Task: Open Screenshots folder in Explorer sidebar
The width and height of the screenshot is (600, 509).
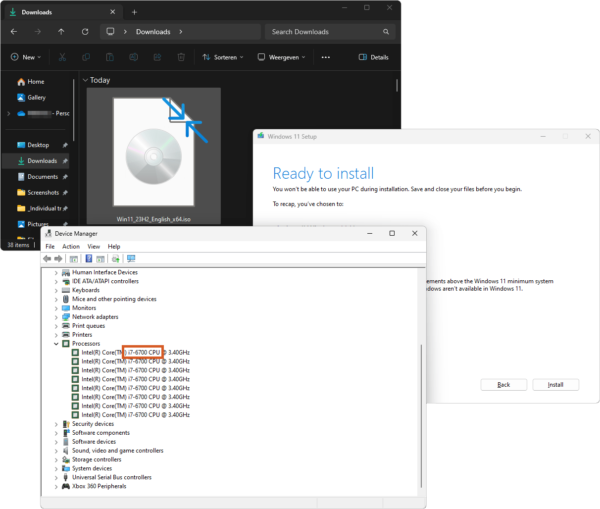Action: click(x=38, y=193)
